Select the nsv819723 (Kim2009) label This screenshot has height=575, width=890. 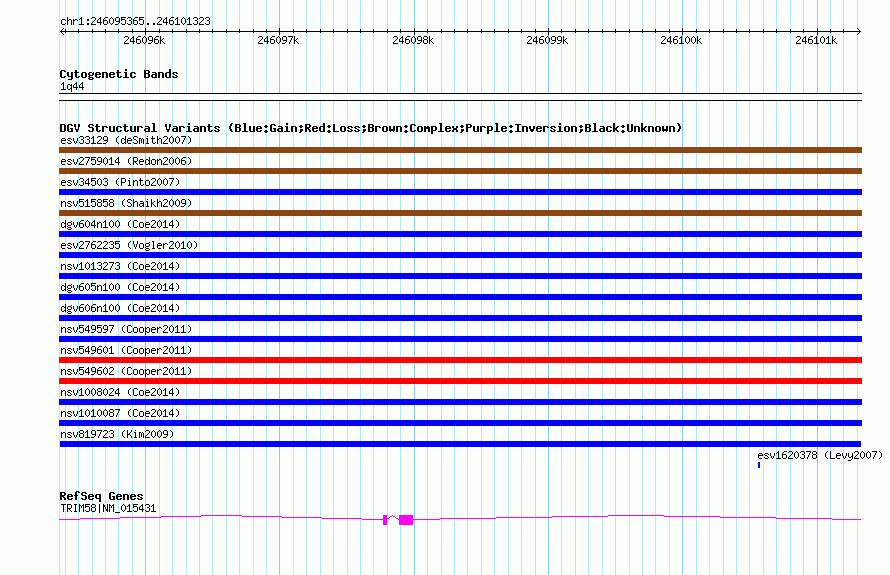[x=117, y=434]
